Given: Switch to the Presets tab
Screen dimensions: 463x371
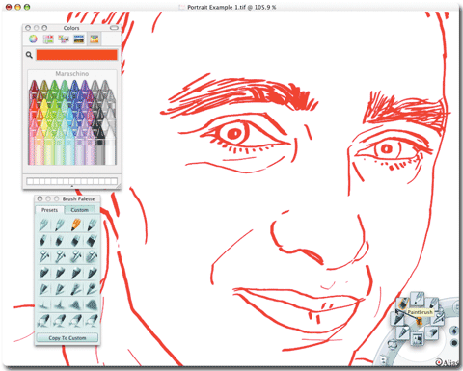Looking at the screenshot, I should pos(49,210).
